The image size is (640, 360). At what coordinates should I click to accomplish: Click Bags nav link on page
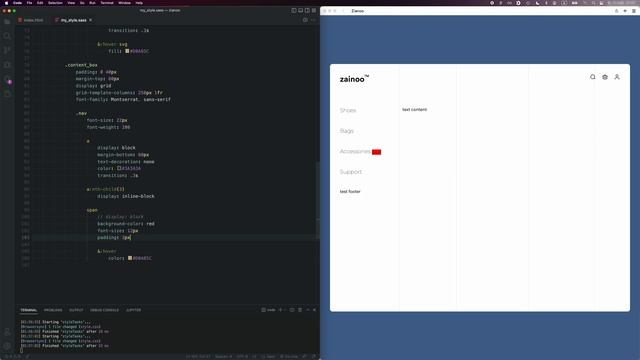coord(347,131)
